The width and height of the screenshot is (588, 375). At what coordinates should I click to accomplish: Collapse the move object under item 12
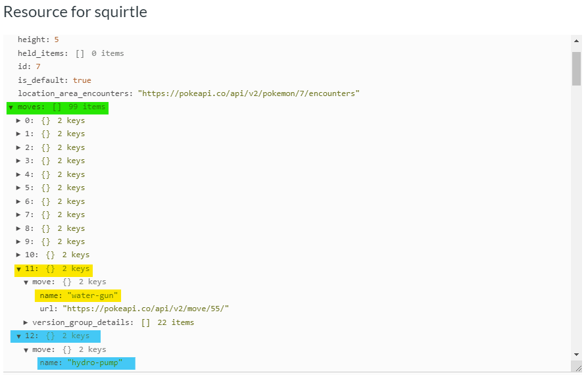point(26,350)
